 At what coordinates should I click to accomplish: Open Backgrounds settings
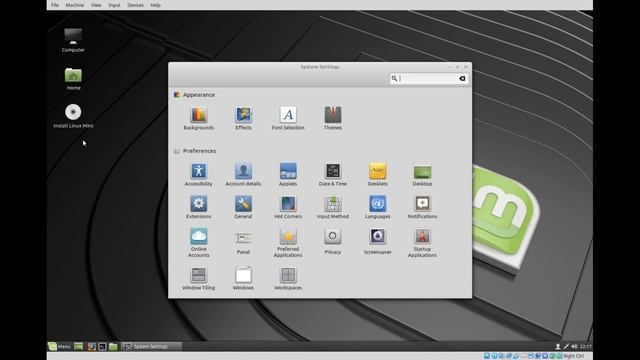coord(198,118)
